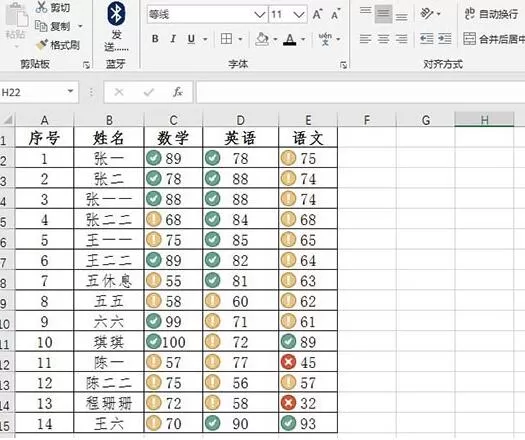Click the borders icon
The width and height of the screenshot is (525, 440).
click(x=226, y=39)
